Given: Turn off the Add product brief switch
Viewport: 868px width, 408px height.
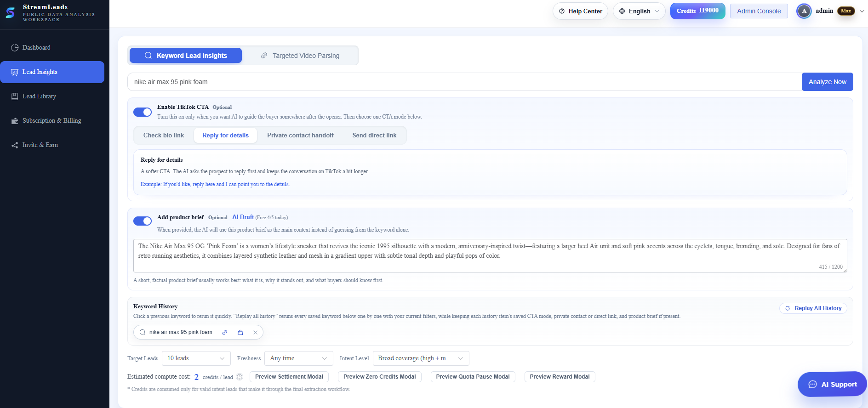Looking at the screenshot, I should pyautogui.click(x=143, y=221).
